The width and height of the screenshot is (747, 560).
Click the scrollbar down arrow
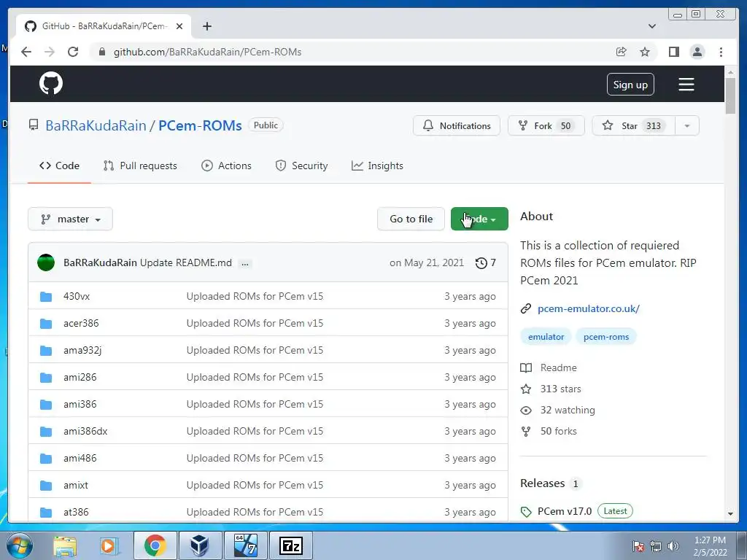(x=730, y=514)
